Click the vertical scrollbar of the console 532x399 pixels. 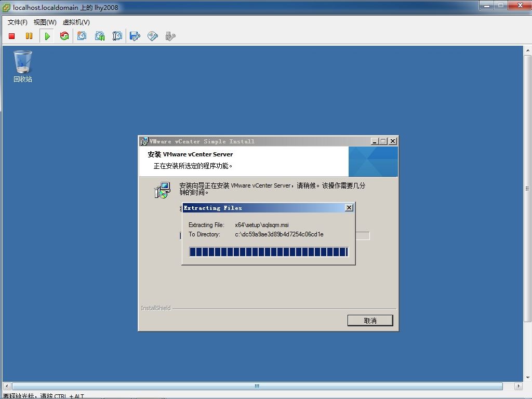point(527,188)
